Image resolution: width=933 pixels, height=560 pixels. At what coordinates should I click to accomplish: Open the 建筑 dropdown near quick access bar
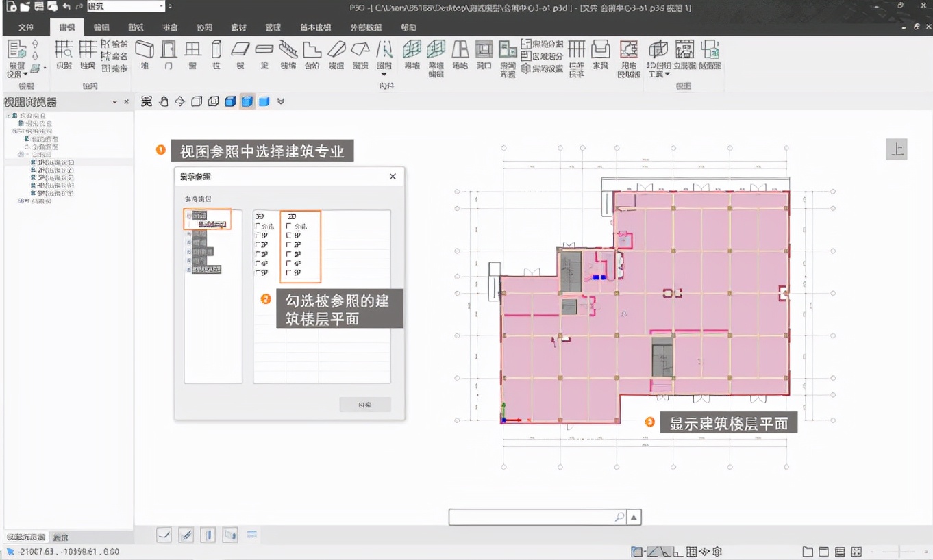pos(161,7)
